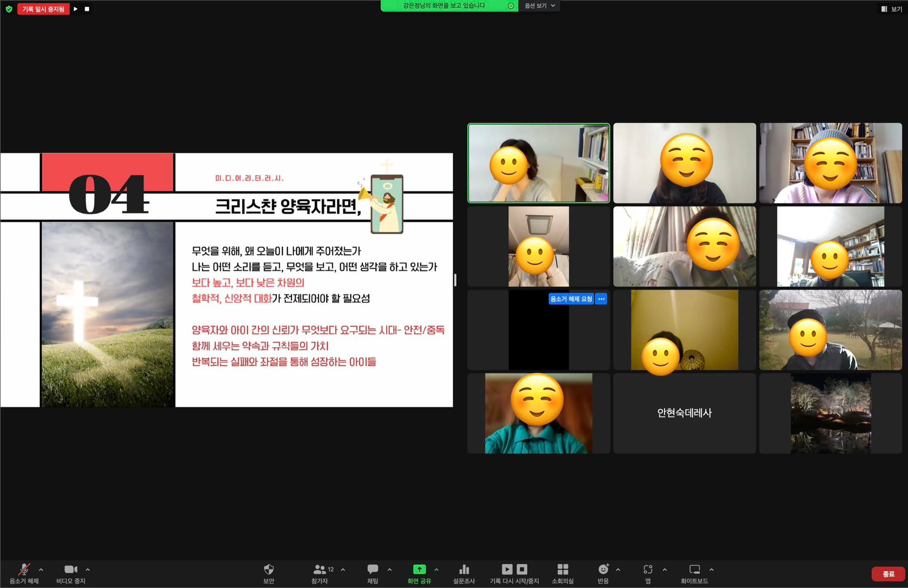Click the red 종료 end meeting button
908x588 pixels.
coord(888,574)
